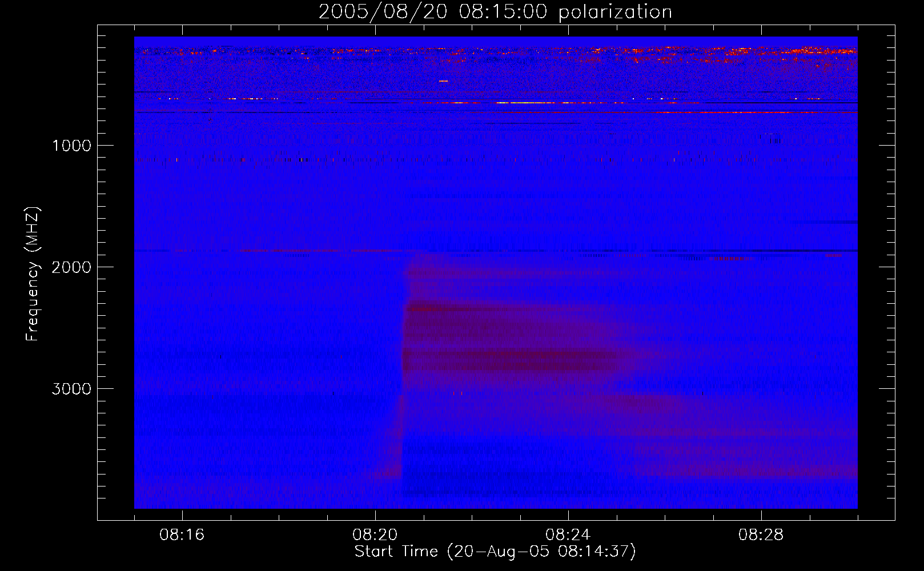The image size is (924, 571).
Task: Click the plot title '2005/08/20 08:15:00 polarization'
Action: click(x=495, y=11)
